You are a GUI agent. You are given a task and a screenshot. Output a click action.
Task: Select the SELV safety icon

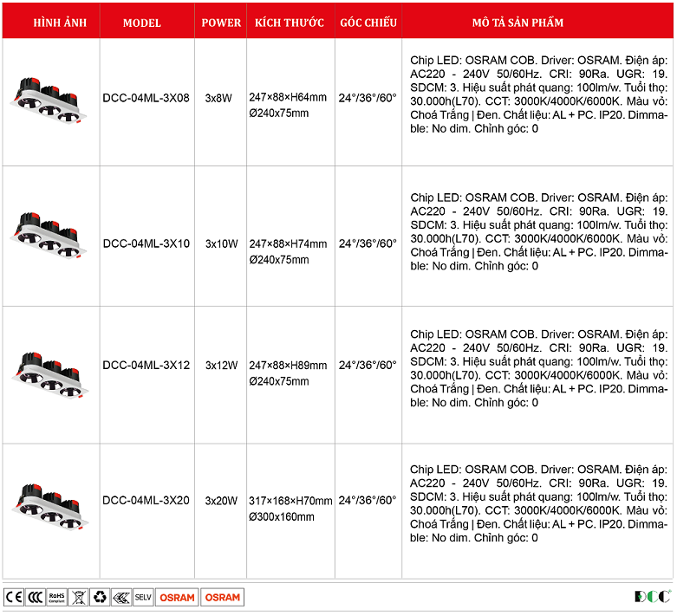143,597
